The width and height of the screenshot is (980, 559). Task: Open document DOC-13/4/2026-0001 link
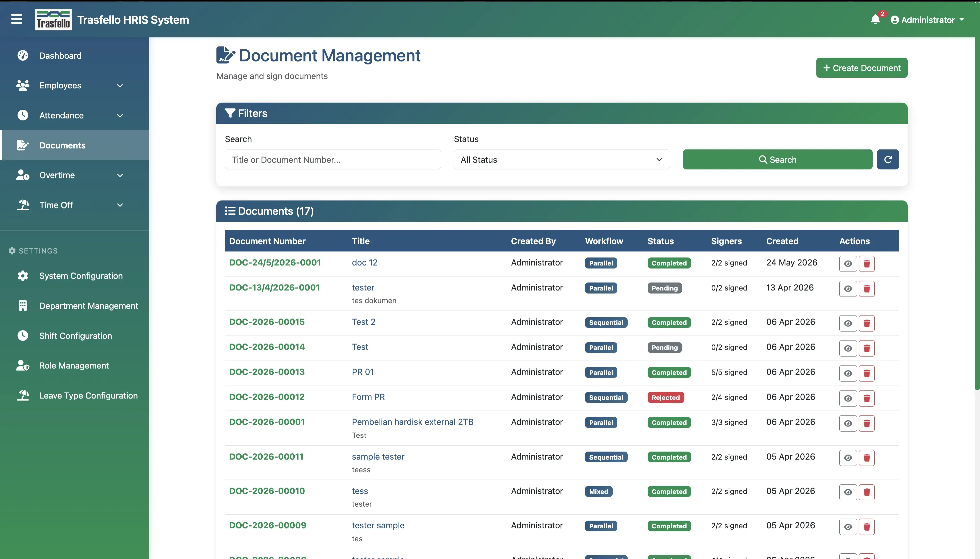tap(274, 288)
